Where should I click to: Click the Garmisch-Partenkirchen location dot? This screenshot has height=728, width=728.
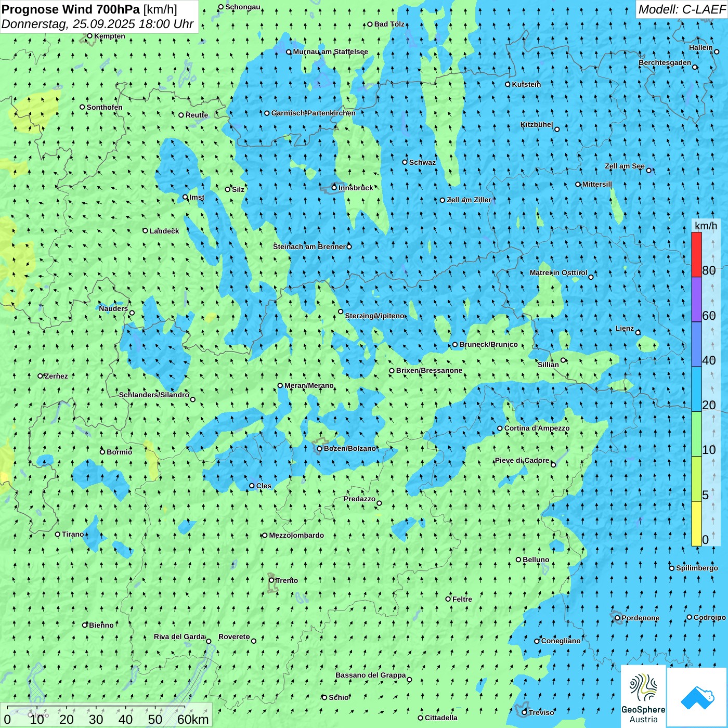tap(267, 113)
